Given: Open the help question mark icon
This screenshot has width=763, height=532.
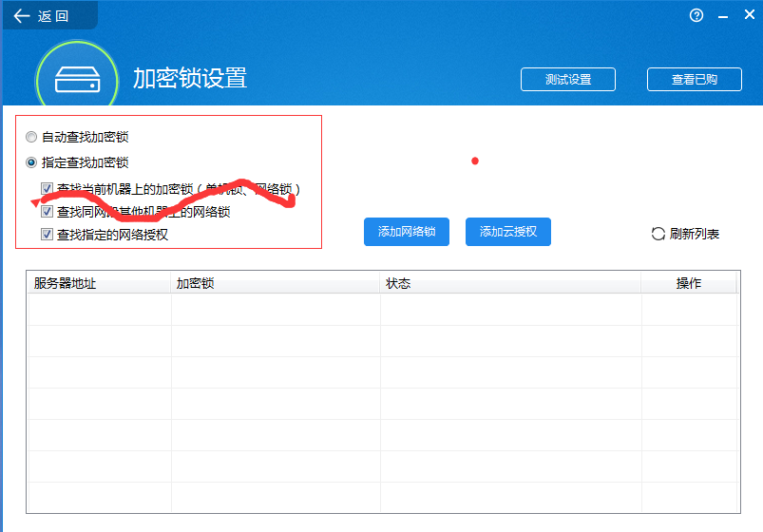Looking at the screenshot, I should 696,15.
